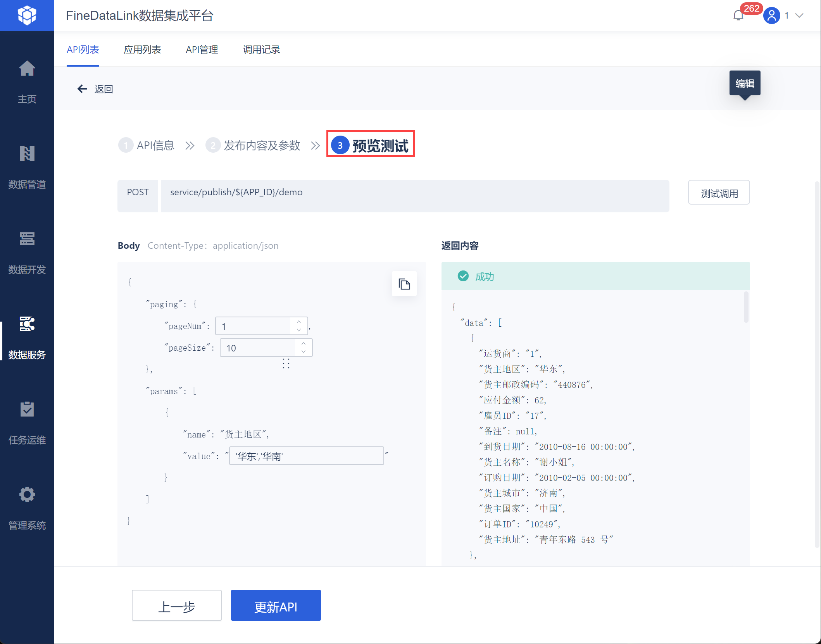Viewport: 821px width, 644px height.
Task: Open 管理系统 settings gear icon
Action: (27, 495)
